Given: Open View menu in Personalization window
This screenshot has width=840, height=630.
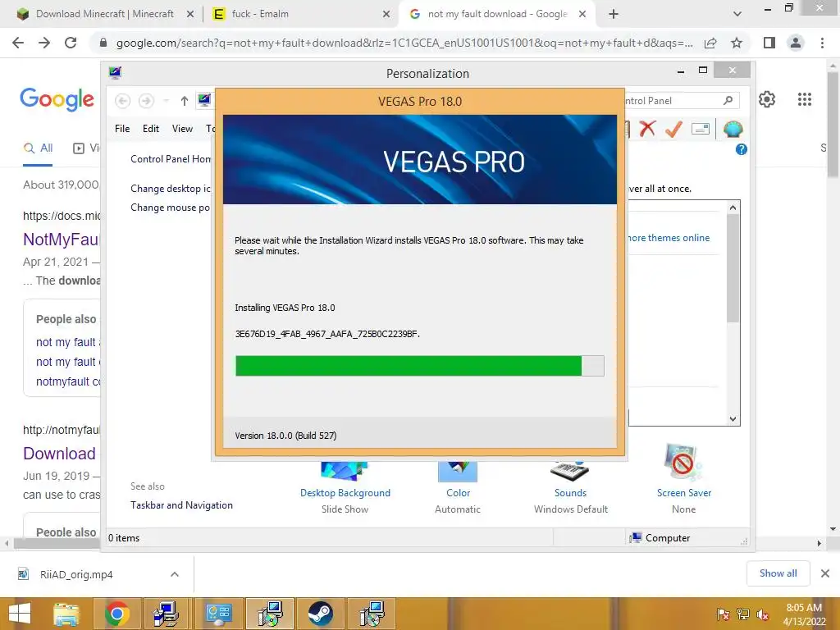Looking at the screenshot, I should point(182,129).
